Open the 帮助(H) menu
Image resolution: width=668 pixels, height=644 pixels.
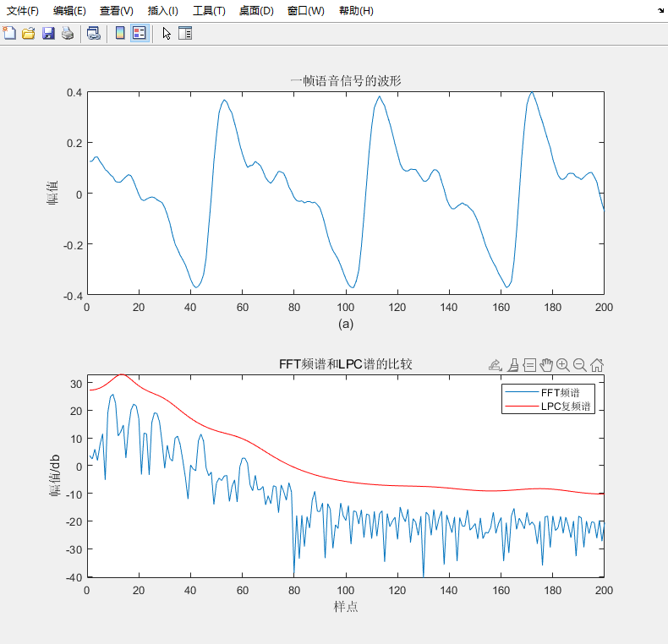356,11
